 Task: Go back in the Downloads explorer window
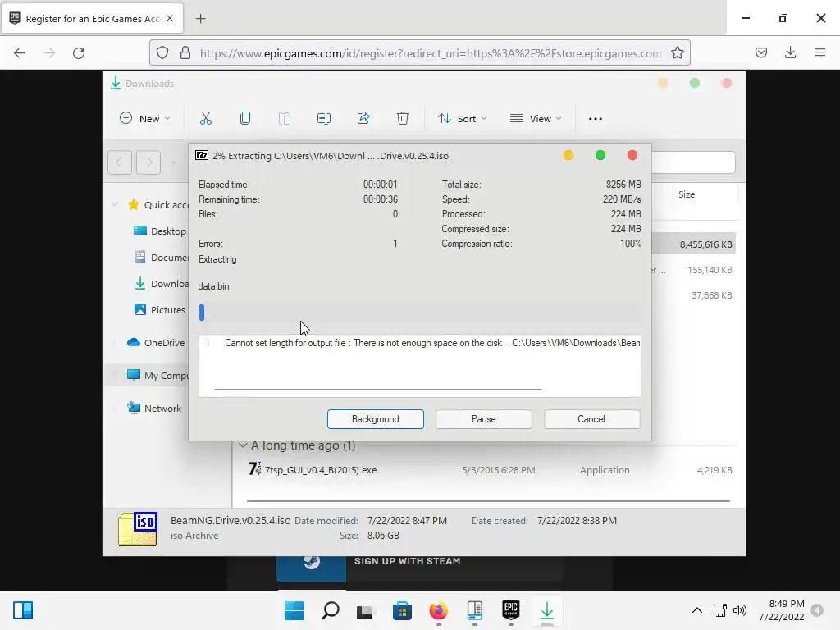pos(120,162)
